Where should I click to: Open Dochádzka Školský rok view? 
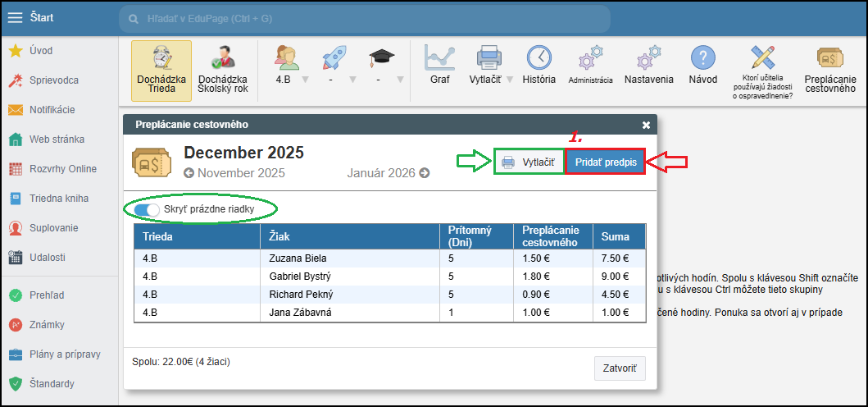coord(223,71)
